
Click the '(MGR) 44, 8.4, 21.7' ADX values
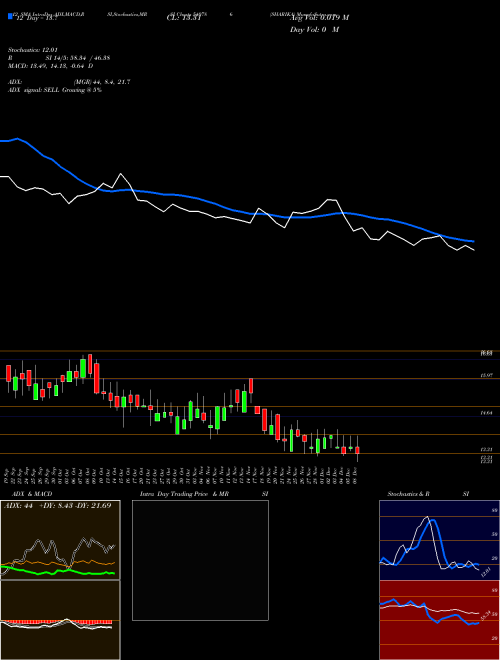[x=101, y=82]
